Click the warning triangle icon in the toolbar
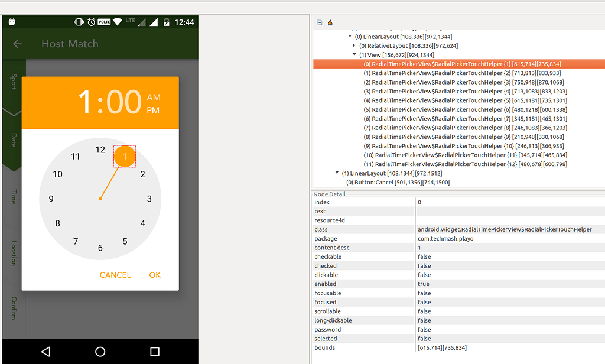605x364 pixels. coord(329,22)
